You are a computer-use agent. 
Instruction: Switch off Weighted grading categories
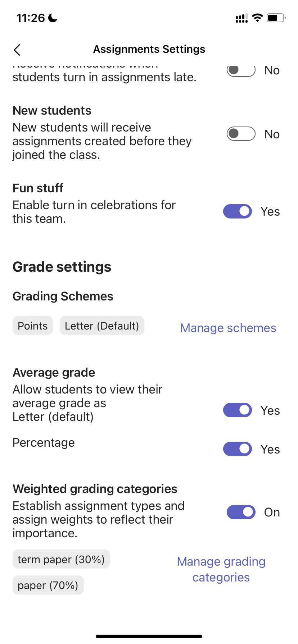[241, 512]
